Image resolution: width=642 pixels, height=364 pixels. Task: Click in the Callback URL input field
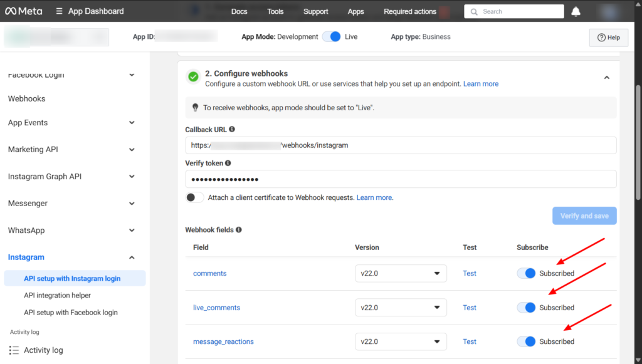tap(401, 145)
